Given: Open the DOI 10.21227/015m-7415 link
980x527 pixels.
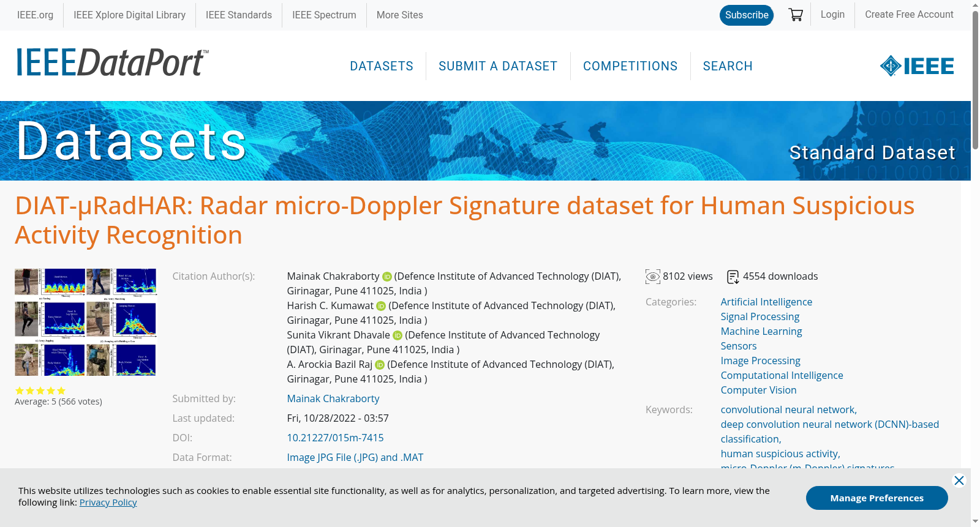Looking at the screenshot, I should pos(336,438).
